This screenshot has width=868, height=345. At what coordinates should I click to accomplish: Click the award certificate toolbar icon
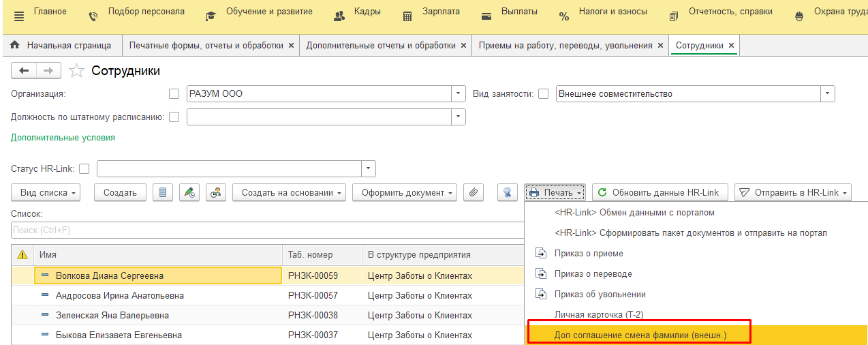[508, 192]
